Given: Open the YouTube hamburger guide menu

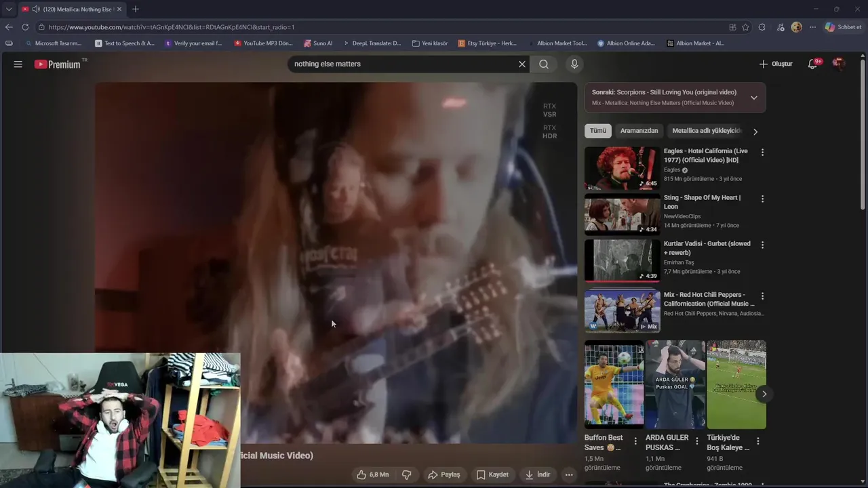Looking at the screenshot, I should (x=18, y=64).
